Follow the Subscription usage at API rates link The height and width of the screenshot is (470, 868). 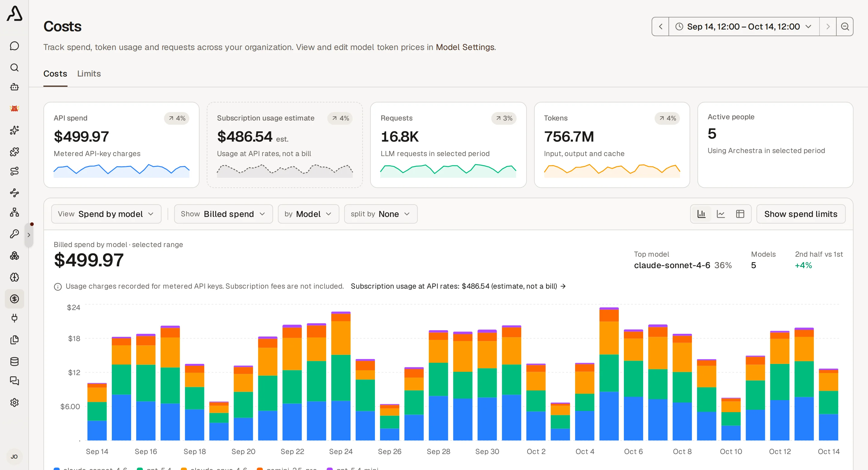tap(458, 286)
